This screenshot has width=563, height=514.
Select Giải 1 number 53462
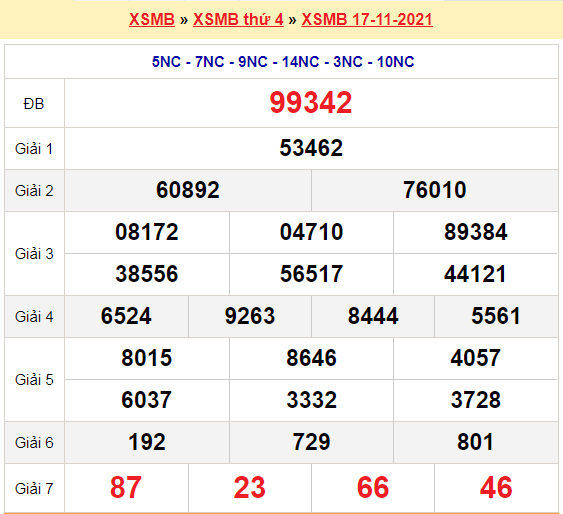[311, 148]
